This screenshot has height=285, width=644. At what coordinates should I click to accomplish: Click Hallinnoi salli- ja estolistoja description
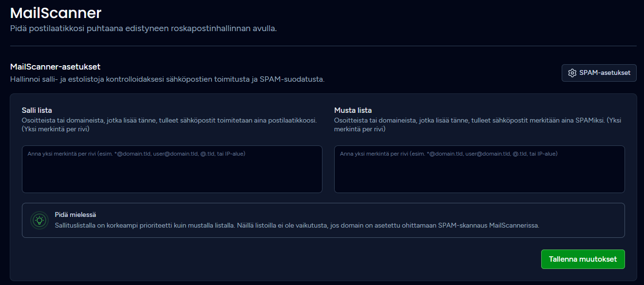tap(167, 79)
